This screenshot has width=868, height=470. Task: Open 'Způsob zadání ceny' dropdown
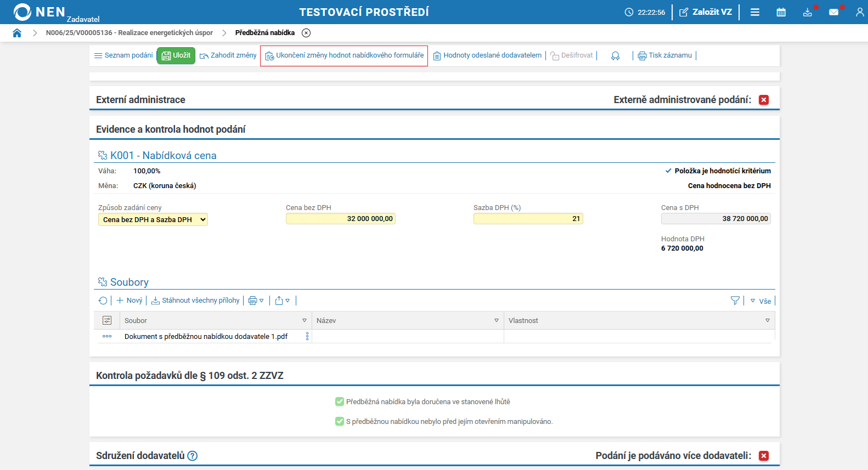tap(153, 219)
